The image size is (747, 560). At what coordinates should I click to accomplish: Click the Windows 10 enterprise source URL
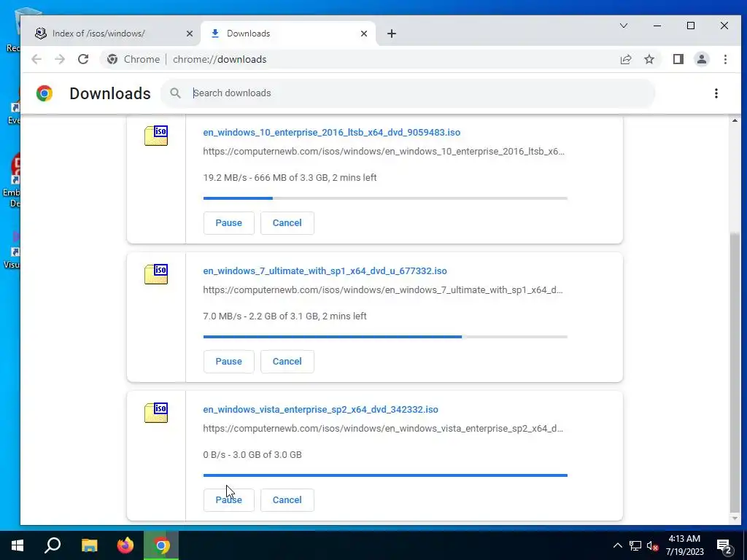pyautogui.click(x=384, y=152)
